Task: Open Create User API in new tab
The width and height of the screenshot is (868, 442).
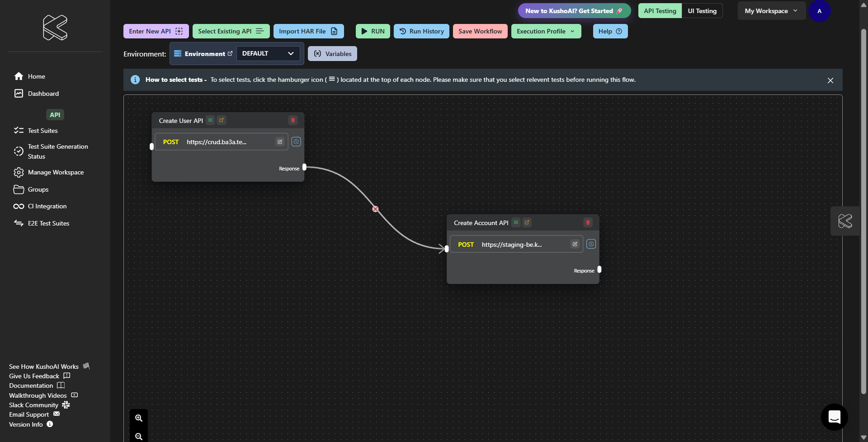Action: point(222,120)
